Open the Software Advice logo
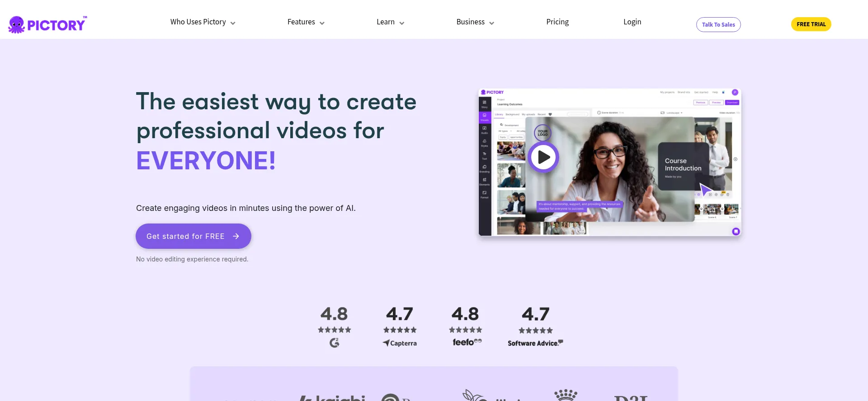Screen dimensions: 868x401 pos(535,343)
